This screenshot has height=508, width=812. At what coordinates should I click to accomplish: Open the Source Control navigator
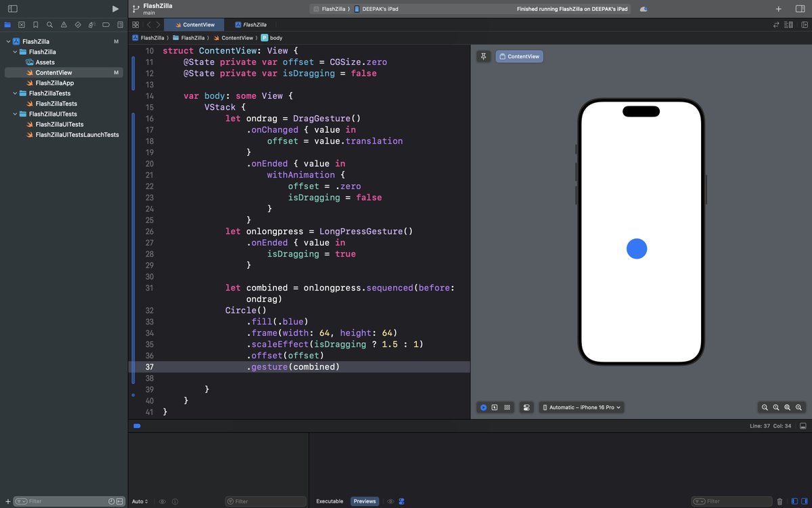pos(22,24)
